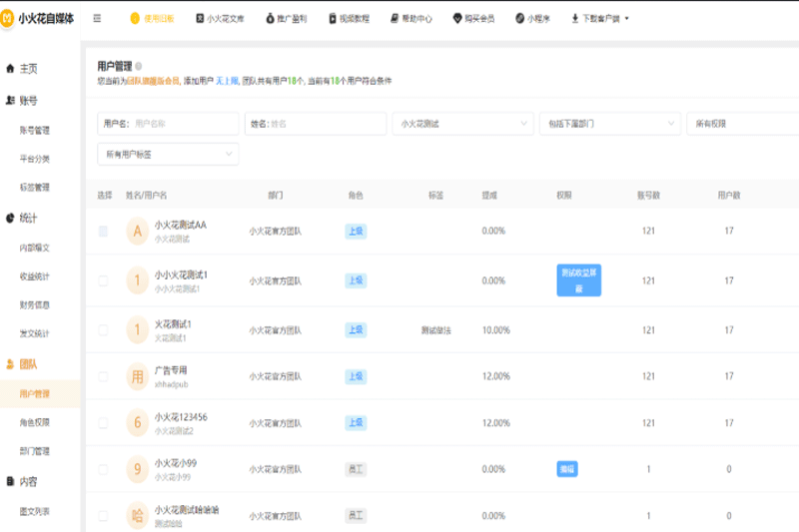Image resolution: width=799 pixels, height=532 pixels.
Task: Expand the 小火花测试 department dropdown
Action: 462,124
